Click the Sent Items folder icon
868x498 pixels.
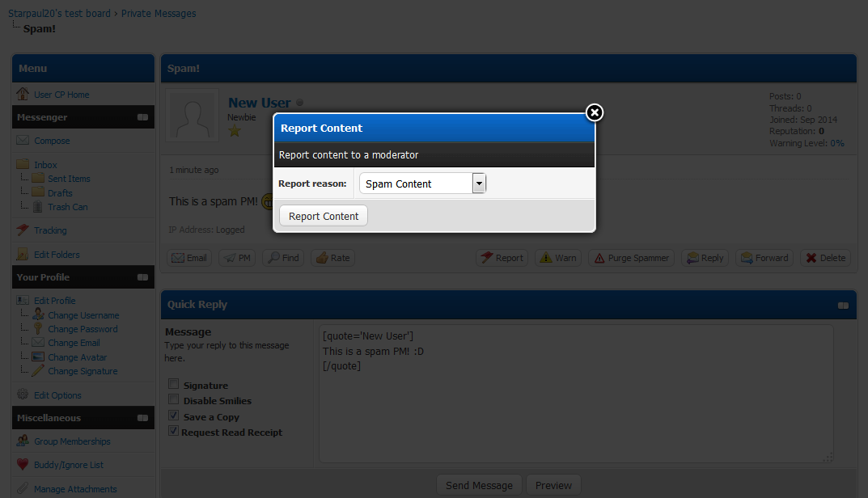pyautogui.click(x=38, y=178)
